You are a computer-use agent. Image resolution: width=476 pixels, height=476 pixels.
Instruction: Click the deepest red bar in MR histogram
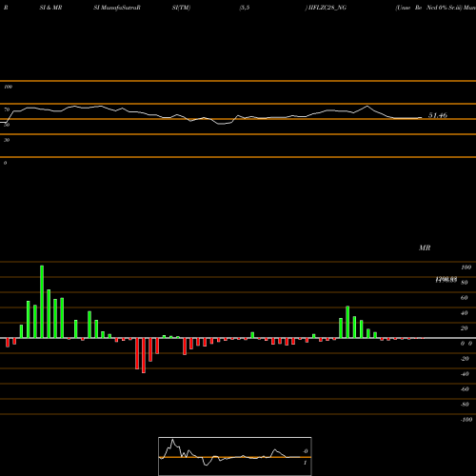(x=144, y=355)
